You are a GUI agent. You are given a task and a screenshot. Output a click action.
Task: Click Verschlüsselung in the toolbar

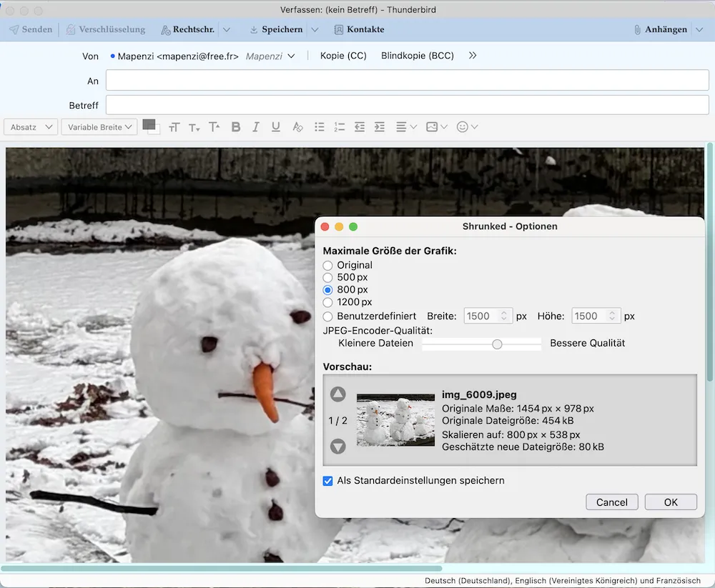tap(106, 29)
